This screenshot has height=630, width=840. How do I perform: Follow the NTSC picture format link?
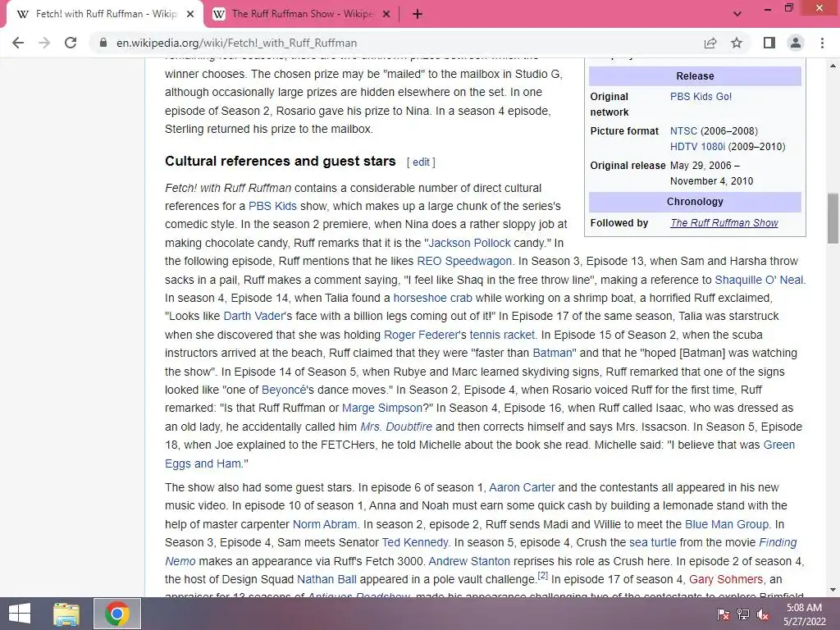point(683,130)
